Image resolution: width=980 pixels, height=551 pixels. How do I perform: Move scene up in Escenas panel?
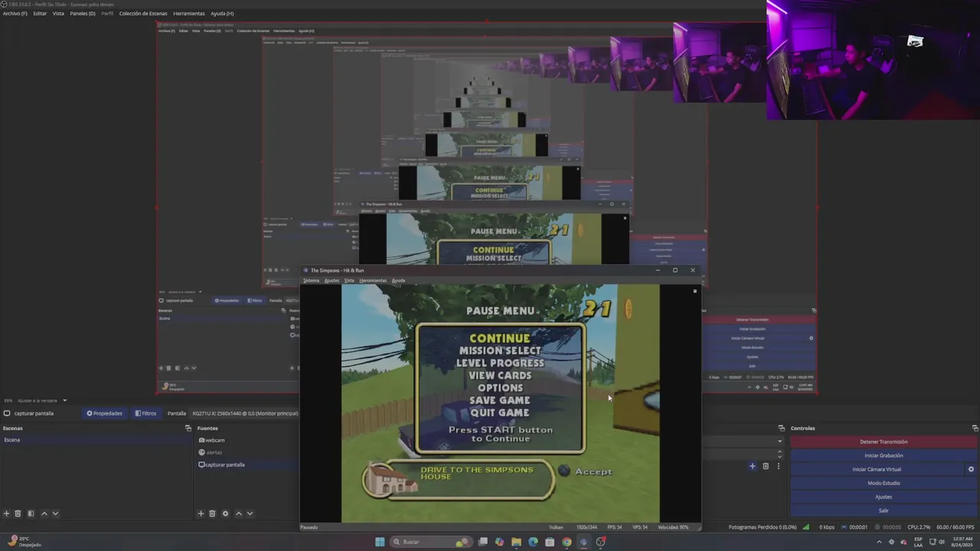(44, 514)
